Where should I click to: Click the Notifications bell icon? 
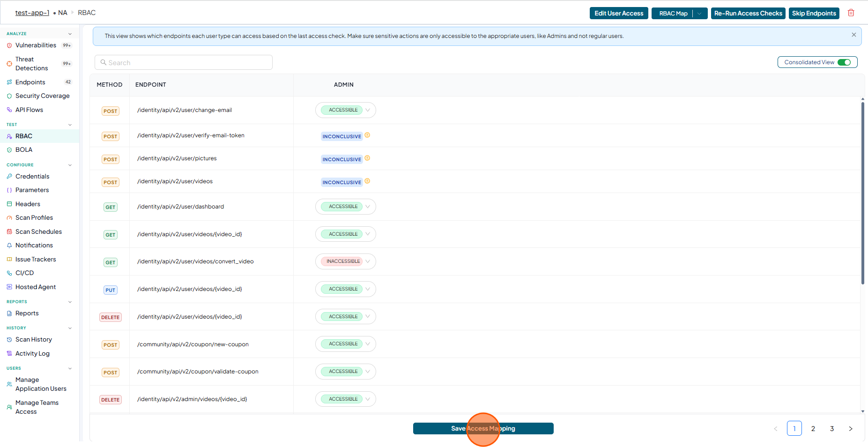[9, 246]
